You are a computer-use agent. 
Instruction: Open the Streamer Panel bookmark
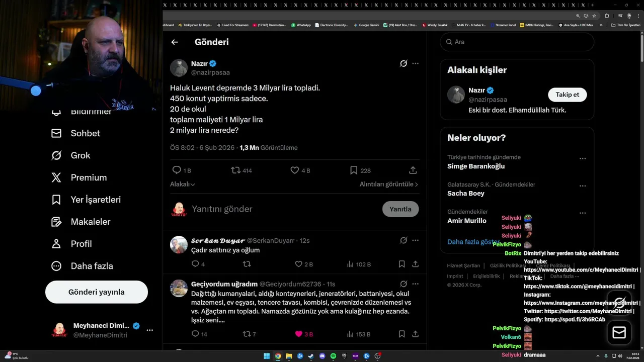503,25
